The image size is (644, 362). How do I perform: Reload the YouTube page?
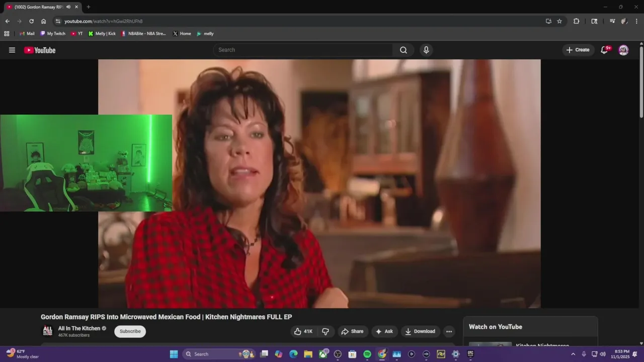point(31,21)
